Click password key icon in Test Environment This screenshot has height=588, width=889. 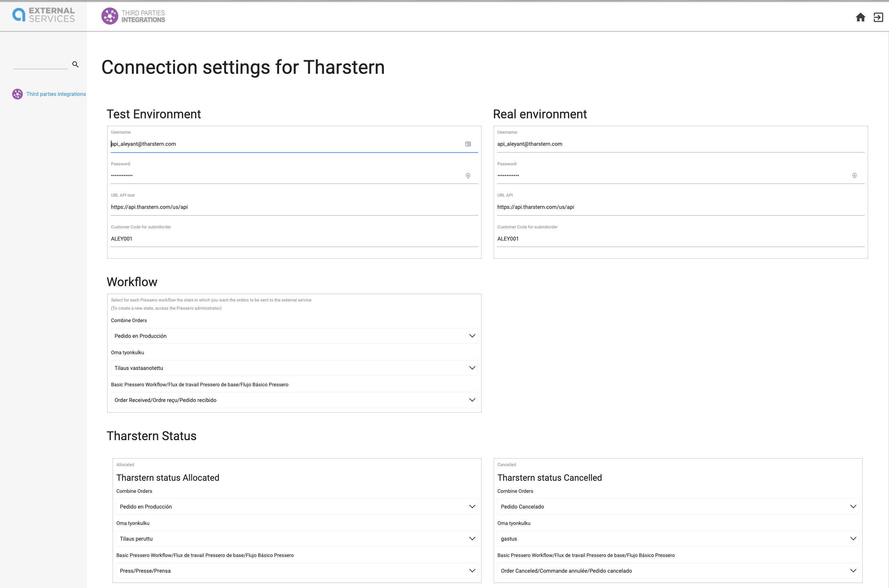pyautogui.click(x=468, y=175)
